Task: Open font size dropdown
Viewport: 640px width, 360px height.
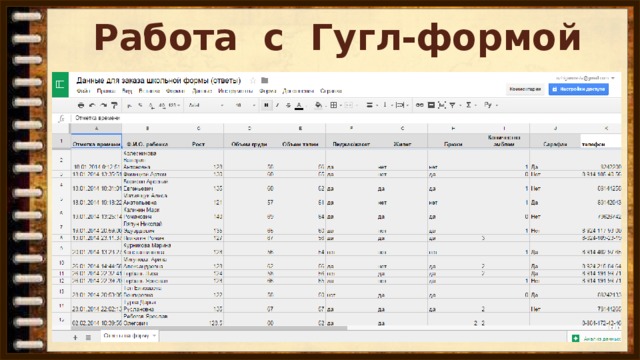Action: click(245, 105)
